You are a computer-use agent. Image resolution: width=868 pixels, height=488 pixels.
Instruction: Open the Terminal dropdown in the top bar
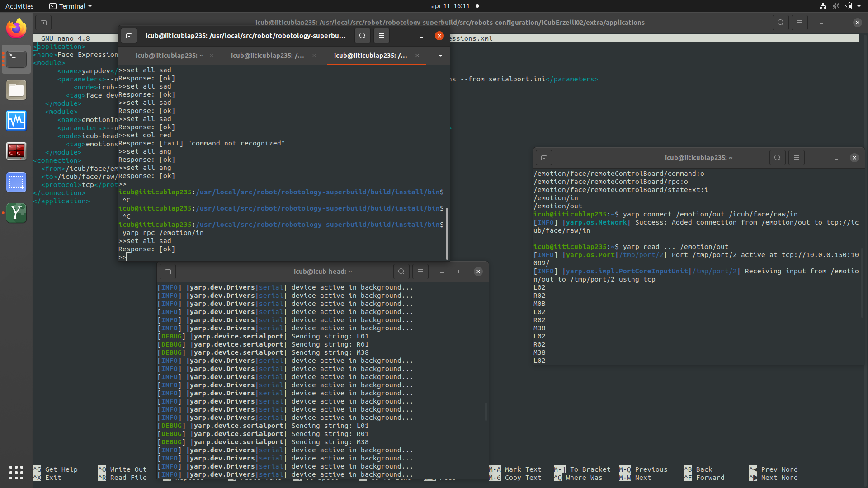pyautogui.click(x=70, y=6)
